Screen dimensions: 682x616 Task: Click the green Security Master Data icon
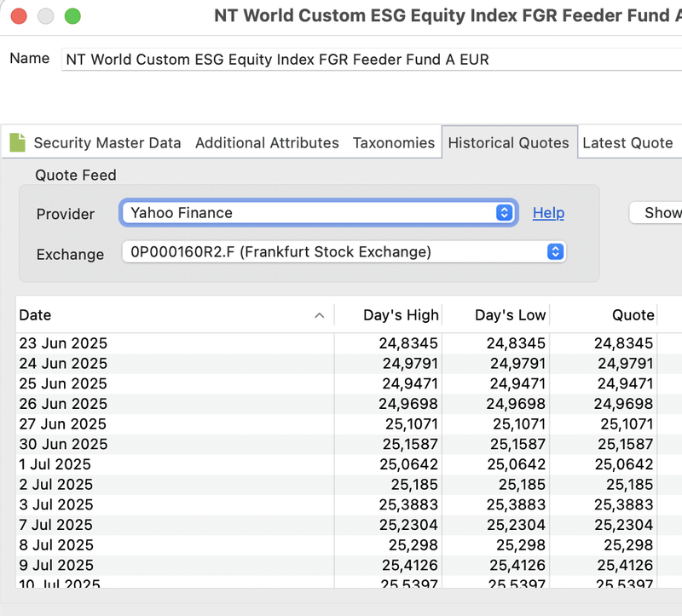[x=17, y=142]
